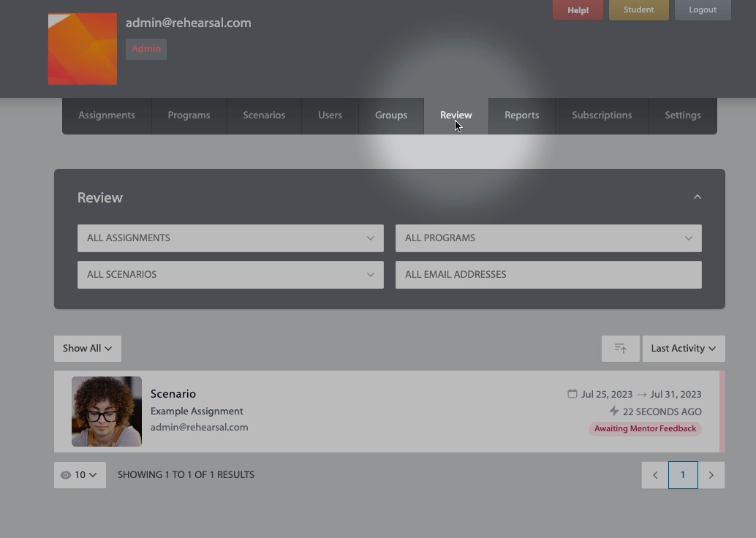The width and height of the screenshot is (756, 538).
Task: Go to next results page arrow
Action: coord(711,475)
